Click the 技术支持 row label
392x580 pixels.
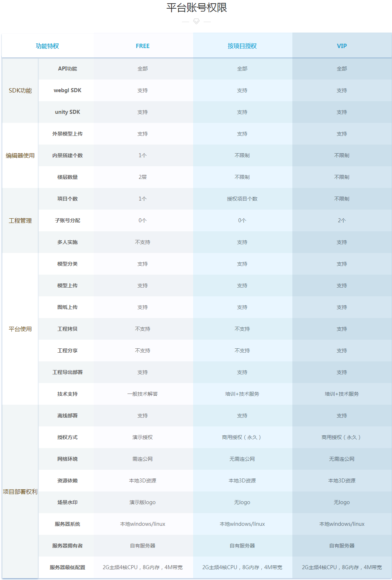point(67,394)
